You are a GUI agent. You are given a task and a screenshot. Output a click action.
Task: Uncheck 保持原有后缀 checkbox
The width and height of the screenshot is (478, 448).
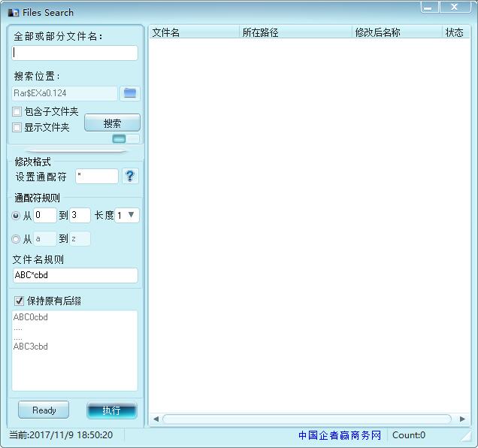click(x=19, y=301)
